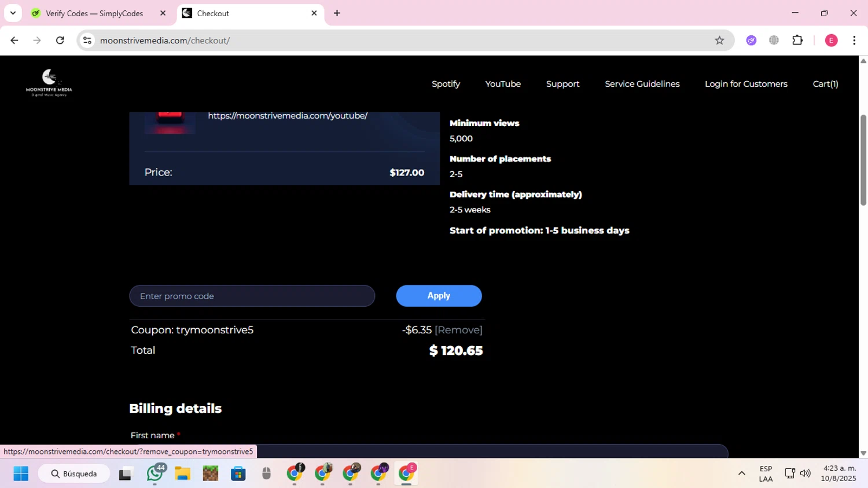This screenshot has height=488, width=868.
Task: Click the Billing details heading
Action: (x=175, y=409)
